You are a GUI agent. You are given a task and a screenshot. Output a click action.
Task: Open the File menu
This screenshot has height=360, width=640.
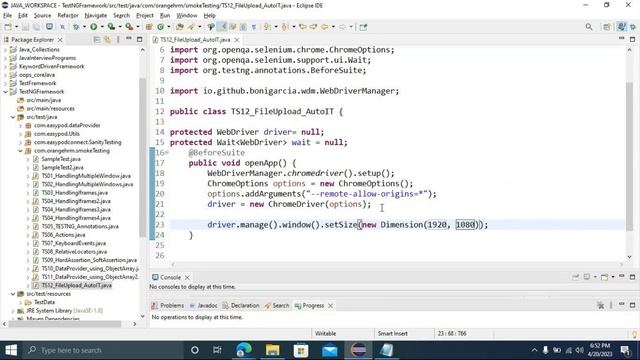[7, 16]
